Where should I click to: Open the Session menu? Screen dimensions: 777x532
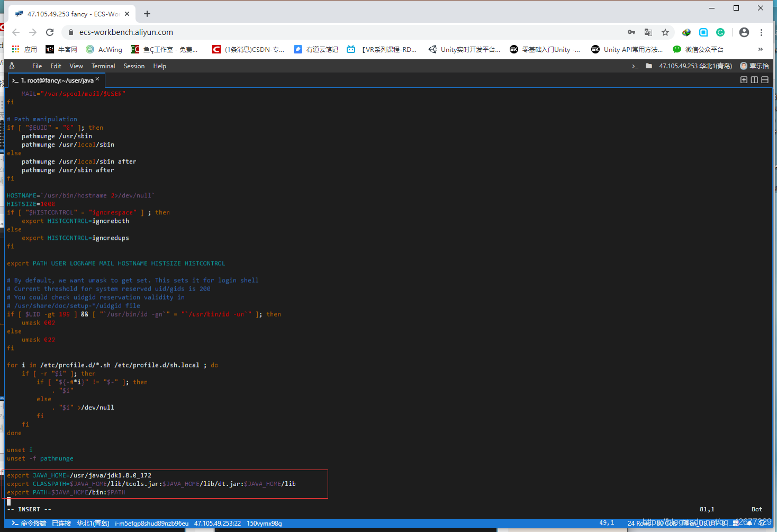134,66
